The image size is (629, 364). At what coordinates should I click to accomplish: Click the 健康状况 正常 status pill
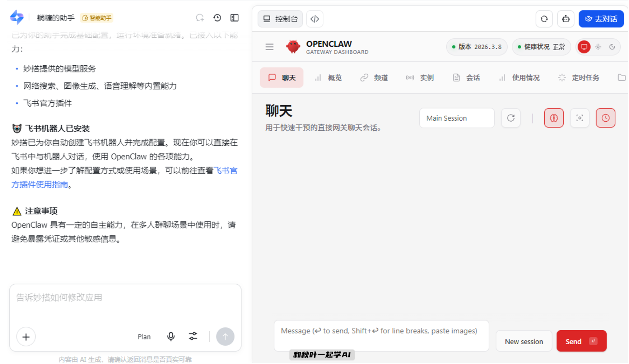tap(541, 47)
